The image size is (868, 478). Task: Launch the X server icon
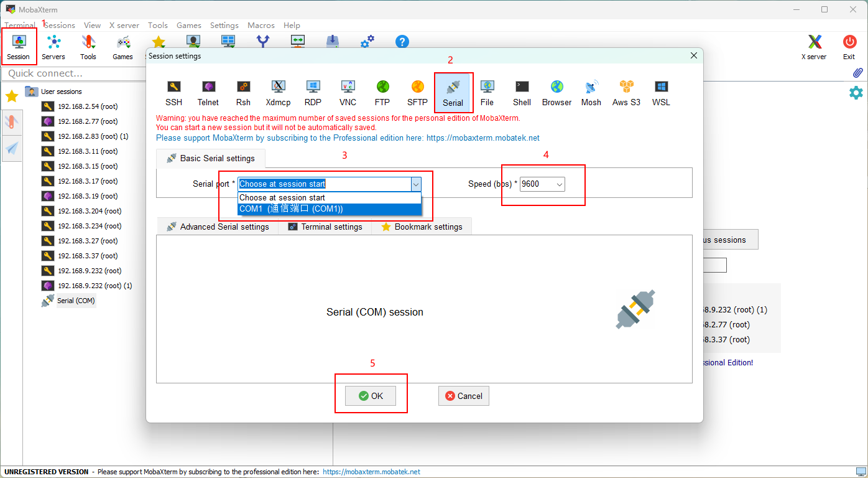click(815, 47)
